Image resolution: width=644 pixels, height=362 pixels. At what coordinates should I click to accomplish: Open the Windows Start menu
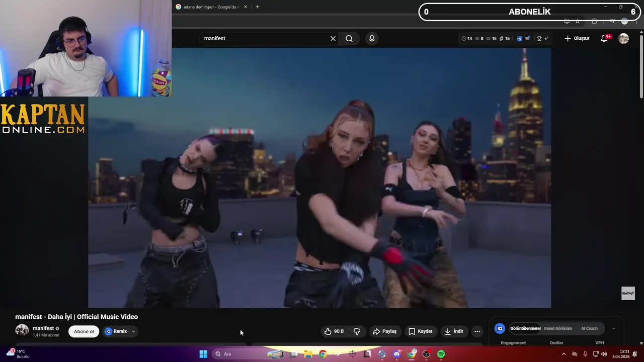203,354
